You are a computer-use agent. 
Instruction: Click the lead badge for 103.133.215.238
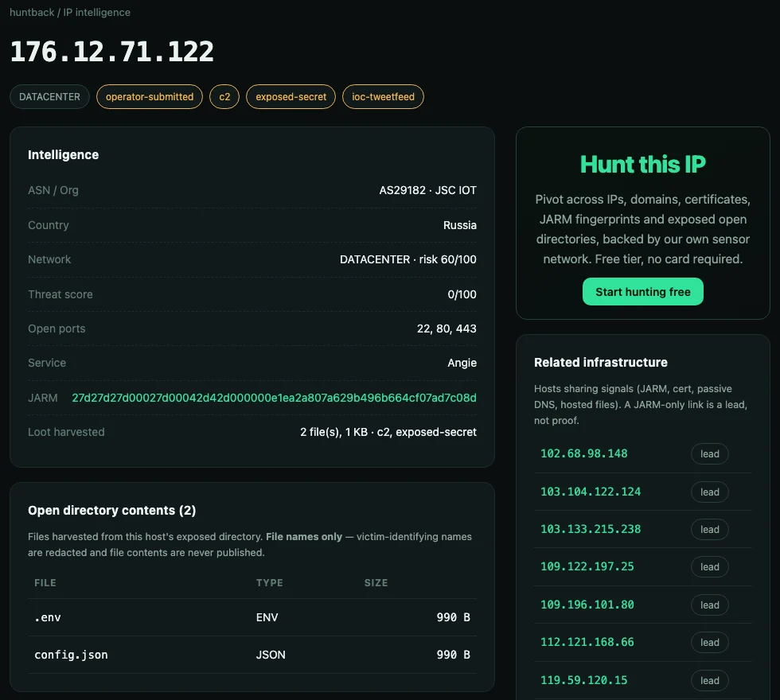(709, 530)
